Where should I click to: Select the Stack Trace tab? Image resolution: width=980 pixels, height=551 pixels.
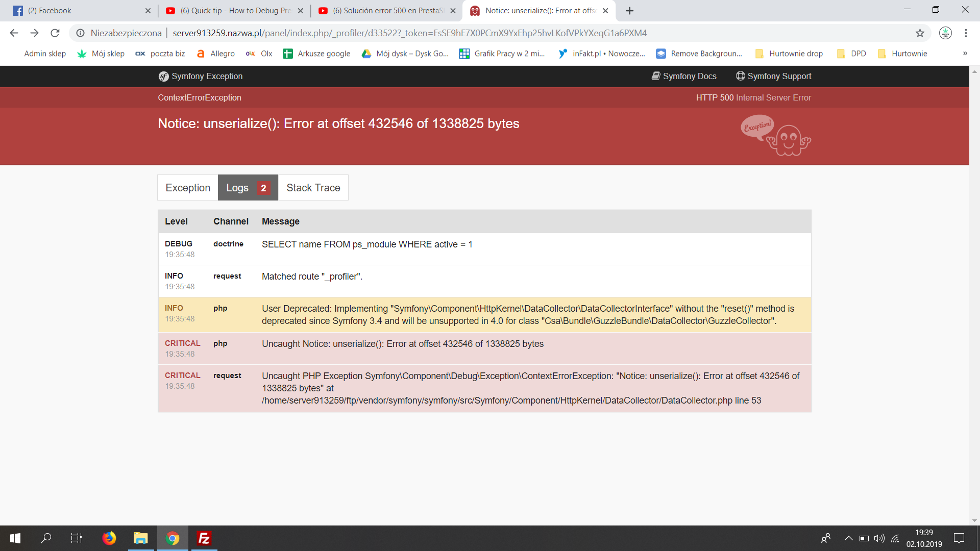(313, 188)
